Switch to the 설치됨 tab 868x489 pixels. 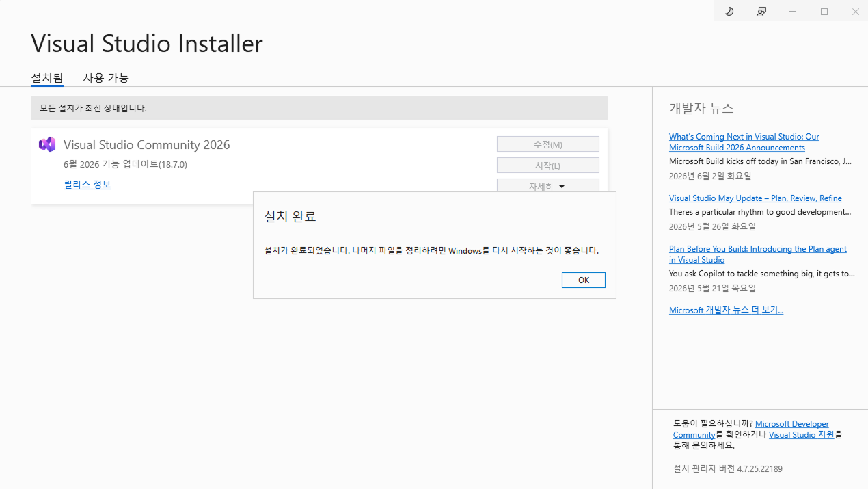coord(47,78)
